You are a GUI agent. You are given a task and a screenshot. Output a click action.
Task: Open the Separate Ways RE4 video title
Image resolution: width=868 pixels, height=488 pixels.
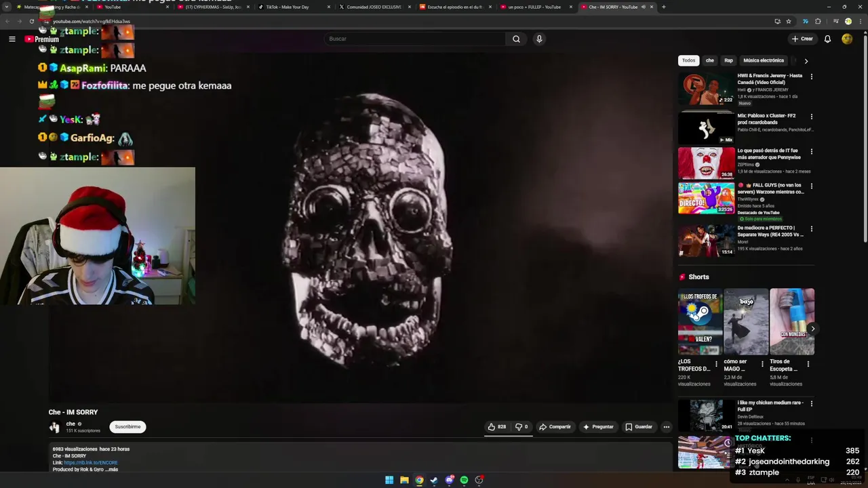coord(771,231)
